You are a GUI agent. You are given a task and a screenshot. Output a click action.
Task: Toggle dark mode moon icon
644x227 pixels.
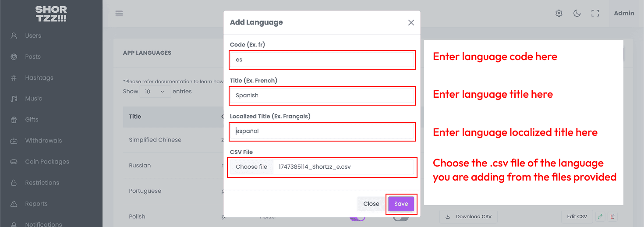tap(577, 13)
